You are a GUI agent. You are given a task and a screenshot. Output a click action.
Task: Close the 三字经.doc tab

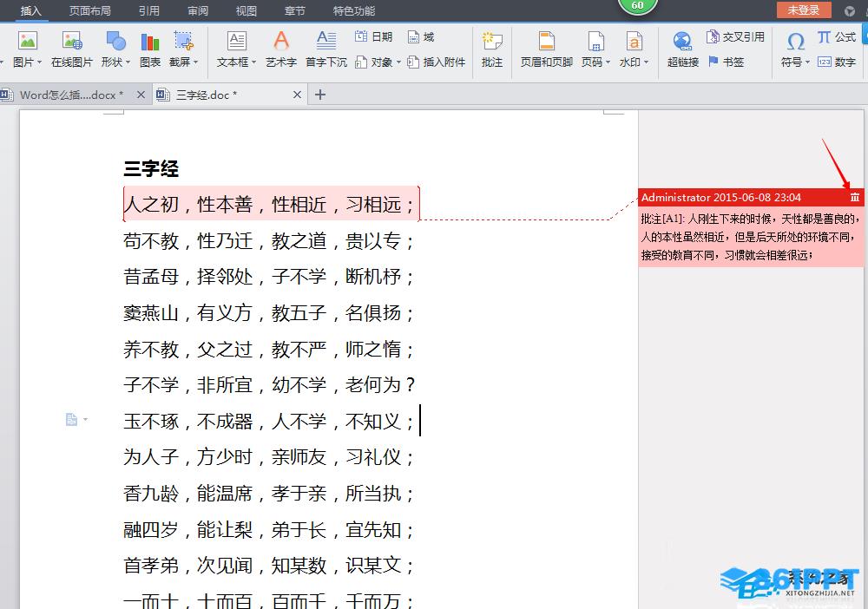click(x=297, y=95)
